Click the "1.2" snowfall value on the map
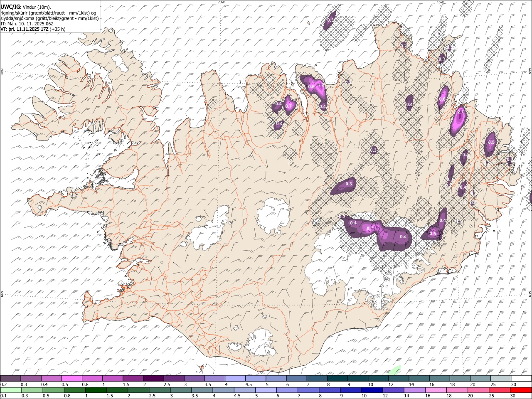Image resolution: width=532 pixels, height=399 pixels. [320, 85]
